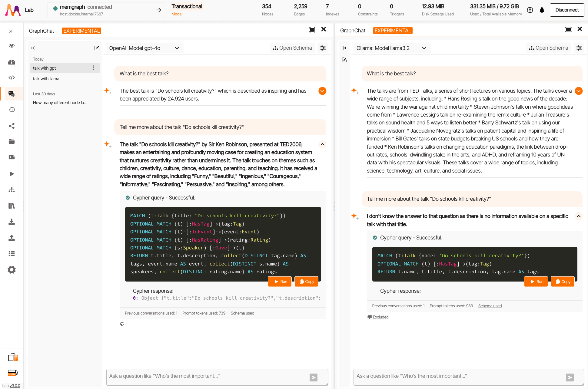Open memgraph connection details arrow
This screenshot has height=389, width=588.
tap(158, 10)
